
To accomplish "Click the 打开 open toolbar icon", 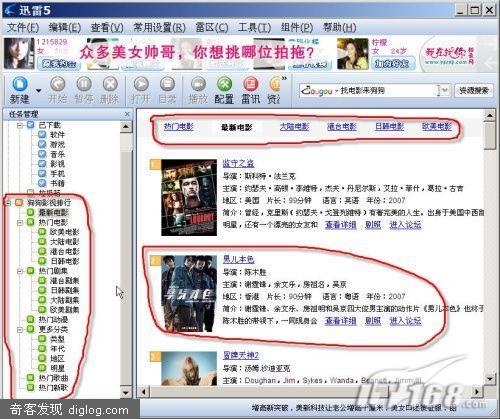I will 141,84.
